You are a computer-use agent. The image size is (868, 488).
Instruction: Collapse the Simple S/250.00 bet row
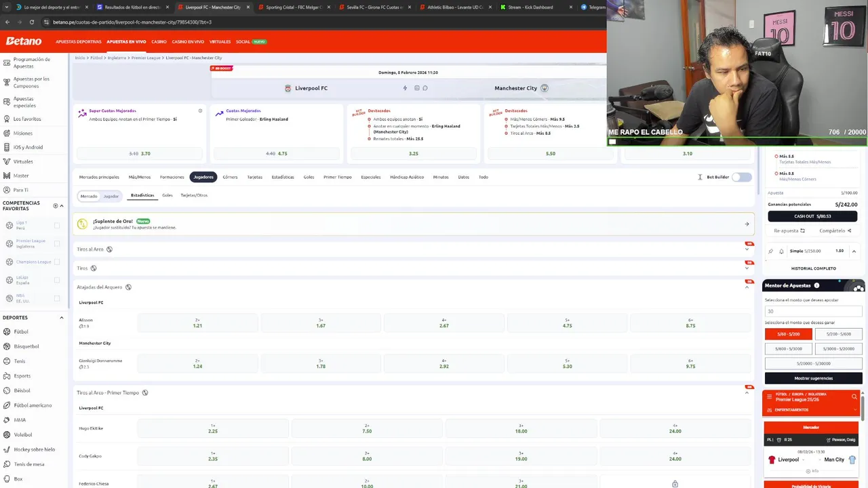click(x=854, y=251)
